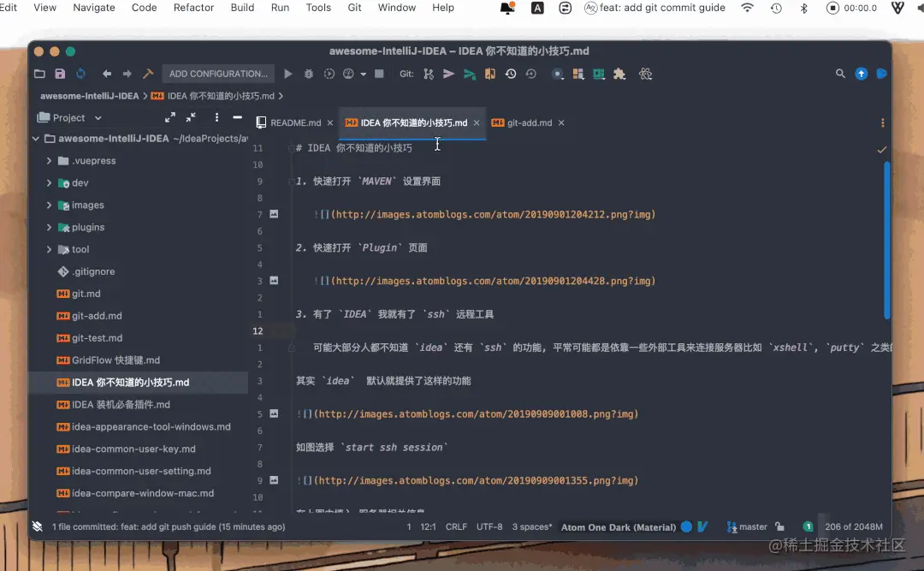Viewport: 924px width, 571px height.
Task: Open Project panel options kebab menu
Action: [216, 117]
